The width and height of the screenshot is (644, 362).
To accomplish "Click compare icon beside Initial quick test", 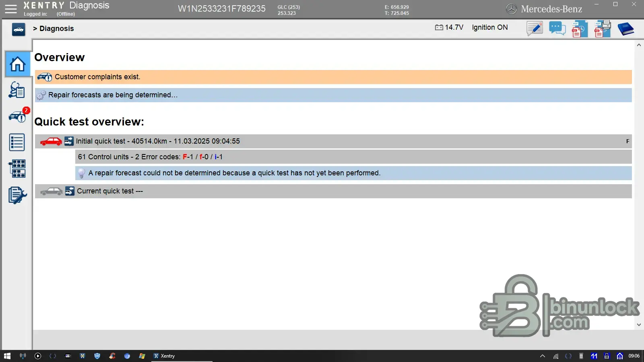I will 69,141.
